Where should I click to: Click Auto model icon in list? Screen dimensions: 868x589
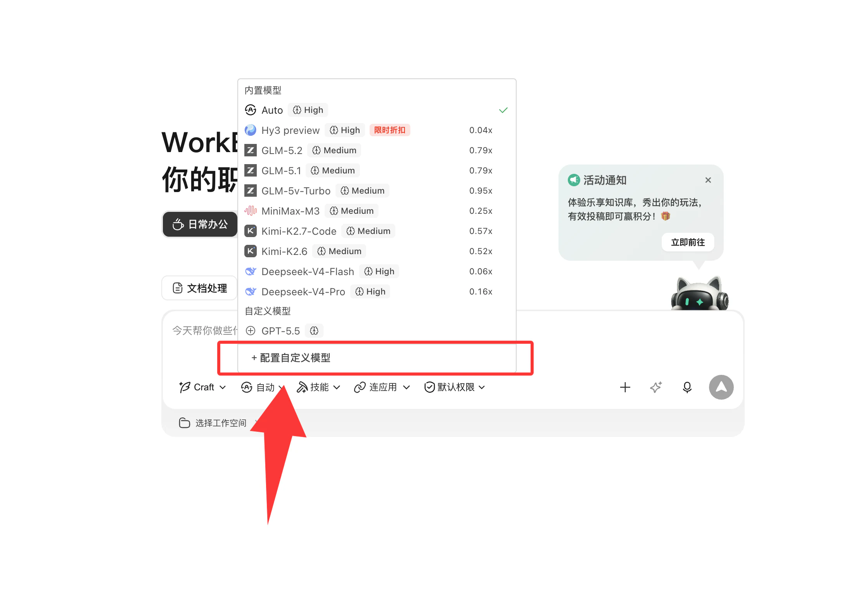point(251,110)
